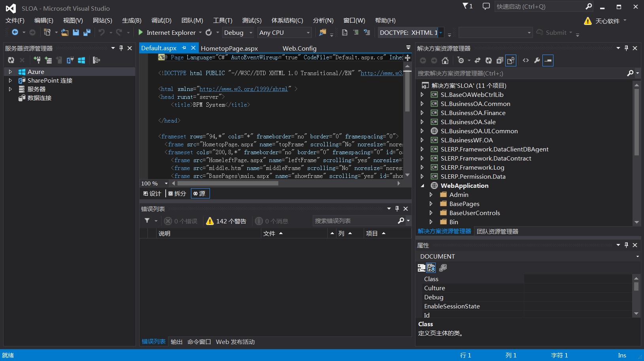Click Sync with Active Document icon
The width and height of the screenshot is (644, 361).
(x=478, y=60)
